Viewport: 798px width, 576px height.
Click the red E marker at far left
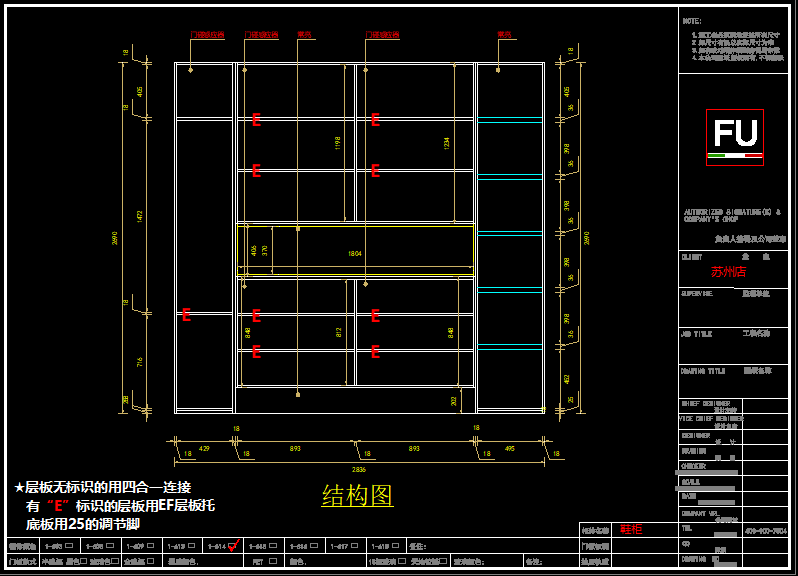[x=186, y=315]
